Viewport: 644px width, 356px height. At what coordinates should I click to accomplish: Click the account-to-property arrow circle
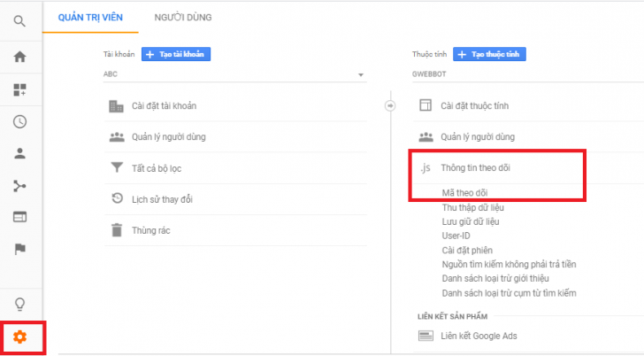tap(390, 105)
